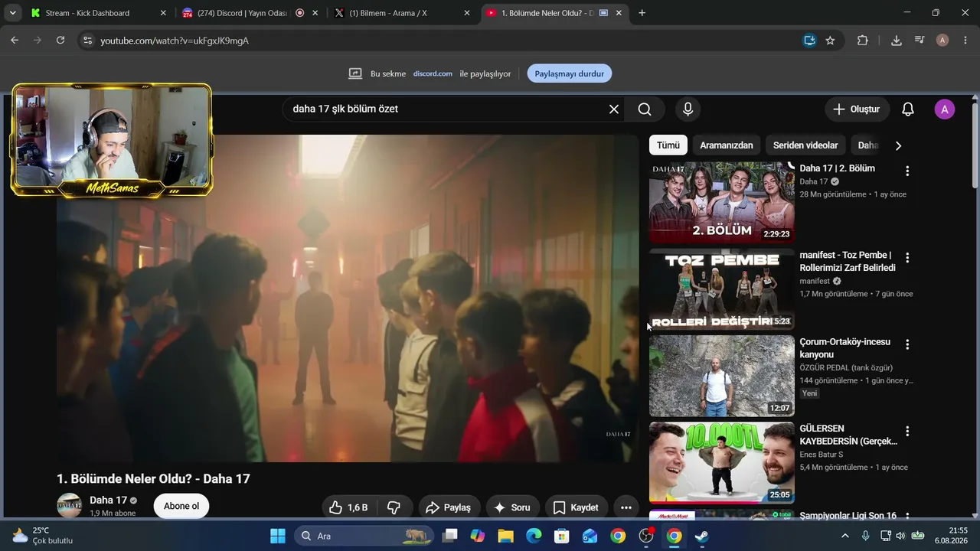This screenshot has height=551, width=980.
Task: Open the Çorum-Ortaköy-incesu kanyonu thumbnail
Action: (722, 376)
